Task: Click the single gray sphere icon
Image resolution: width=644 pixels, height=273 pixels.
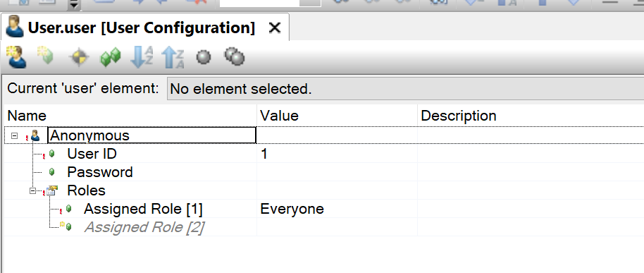Action: (x=204, y=56)
